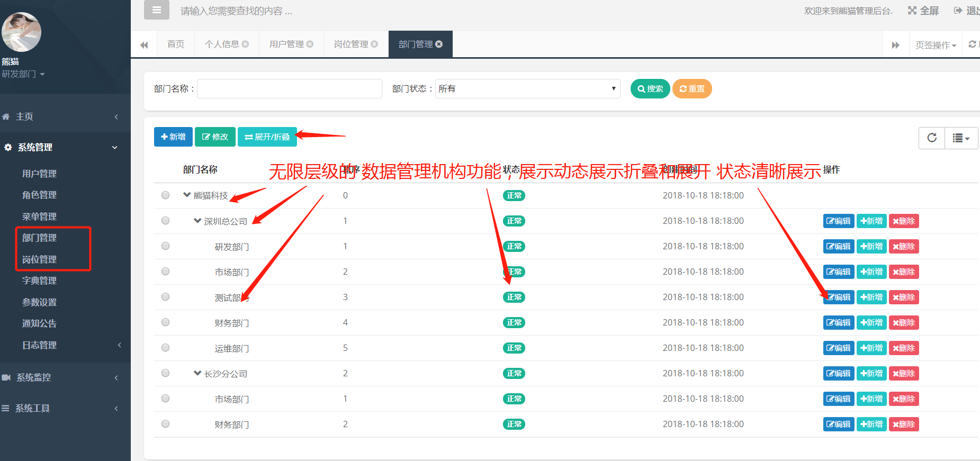Expand the 日志管理 submenu

point(65,345)
